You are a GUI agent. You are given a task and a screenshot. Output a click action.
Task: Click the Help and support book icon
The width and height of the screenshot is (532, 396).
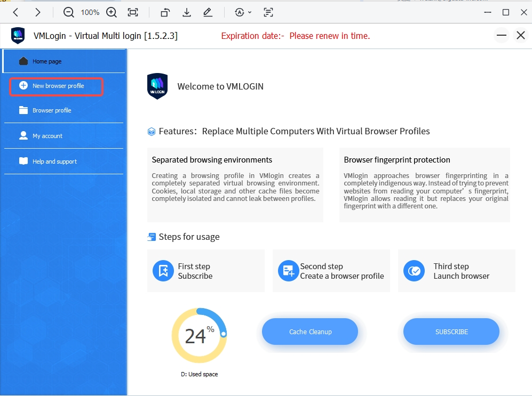(x=23, y=161)
